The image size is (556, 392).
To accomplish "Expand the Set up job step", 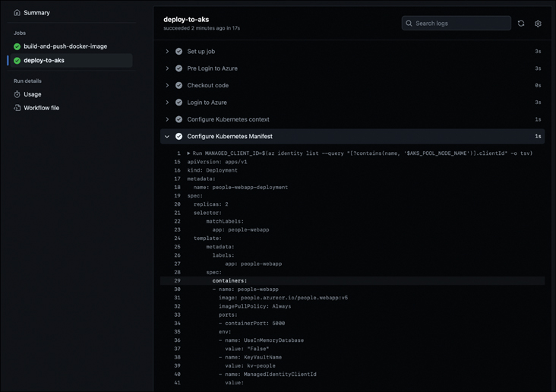I will [x=167, y=52].
